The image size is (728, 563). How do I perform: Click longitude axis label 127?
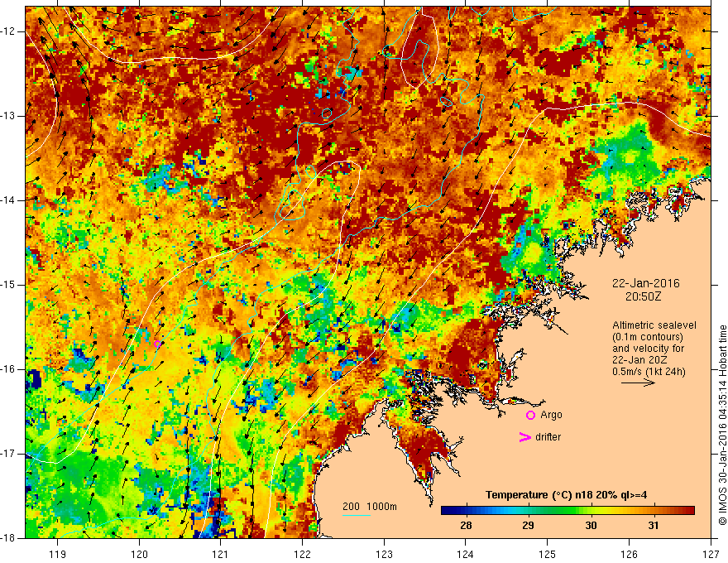click(x=711, y=554)
